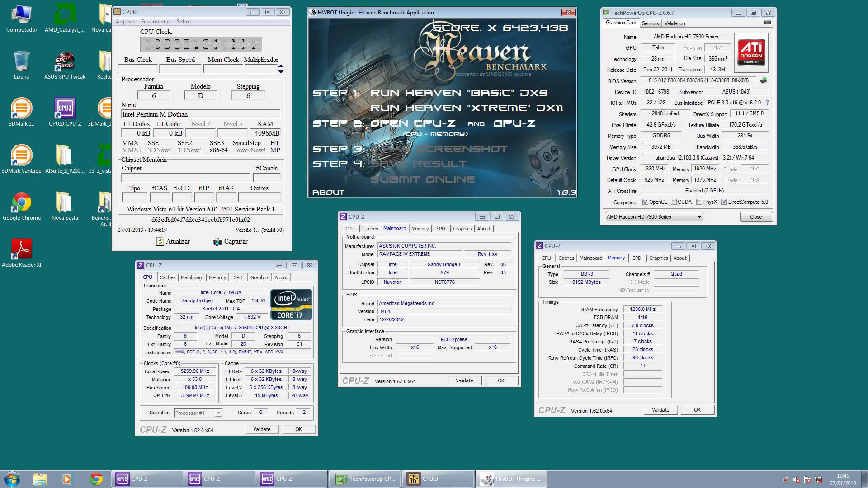The width and height of the screenshot is (868, 488).
Task: Click the DRAM Frequency 1200.0 MHz value
Action: (x=642, y=310)
